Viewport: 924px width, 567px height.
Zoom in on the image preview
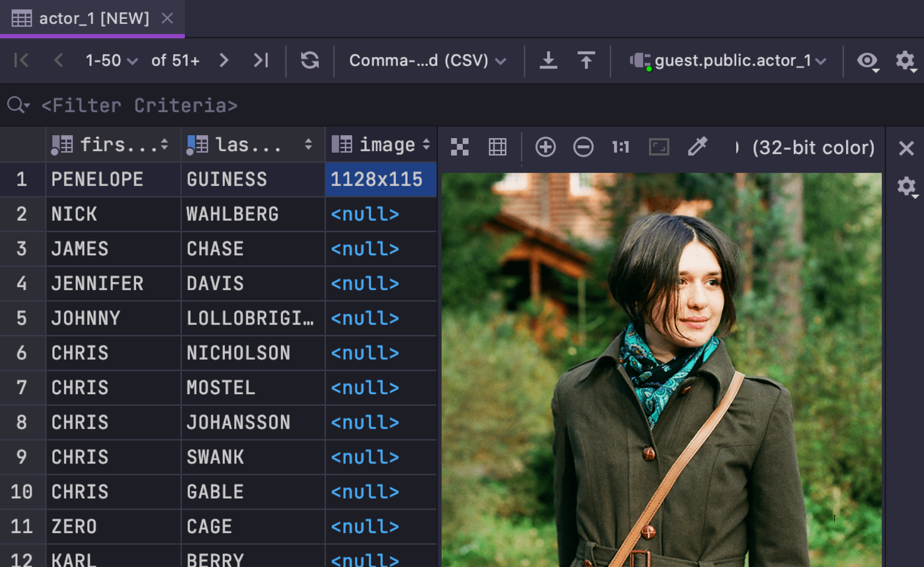(545, 147)
